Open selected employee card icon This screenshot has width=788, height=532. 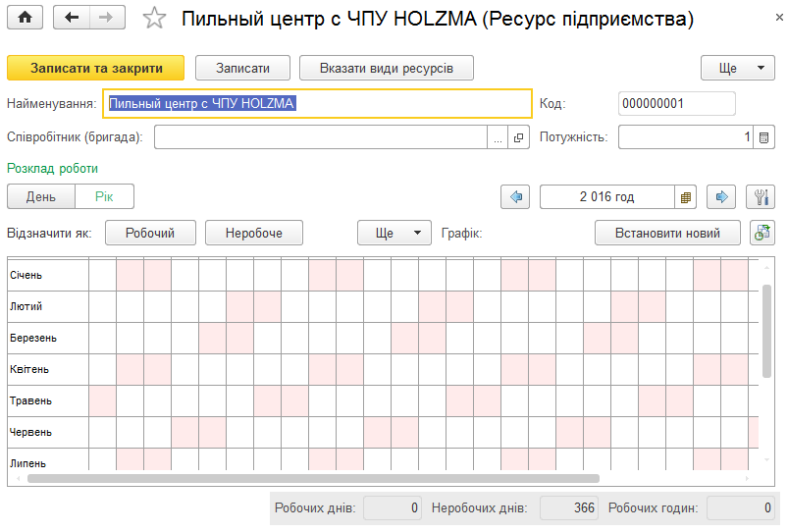[519, 137]
